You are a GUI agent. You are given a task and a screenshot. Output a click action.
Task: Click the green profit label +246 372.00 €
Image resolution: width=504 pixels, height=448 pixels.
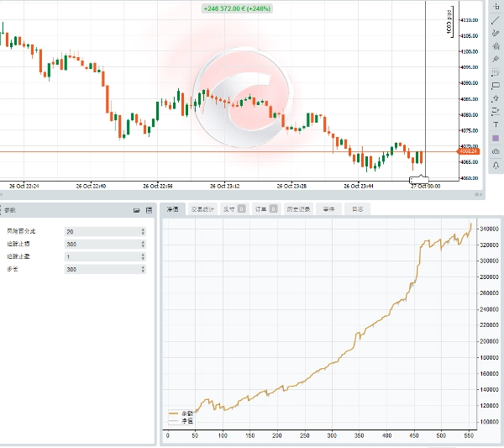pyautogui.click(x=236, y=8)
